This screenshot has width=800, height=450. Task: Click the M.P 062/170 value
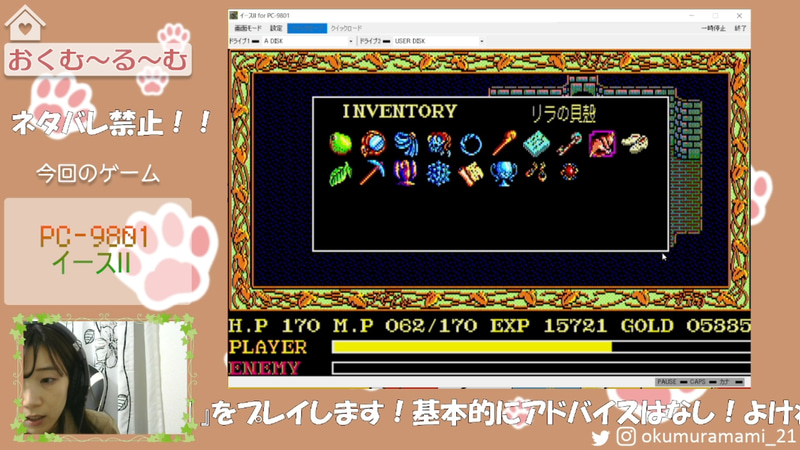406,326
